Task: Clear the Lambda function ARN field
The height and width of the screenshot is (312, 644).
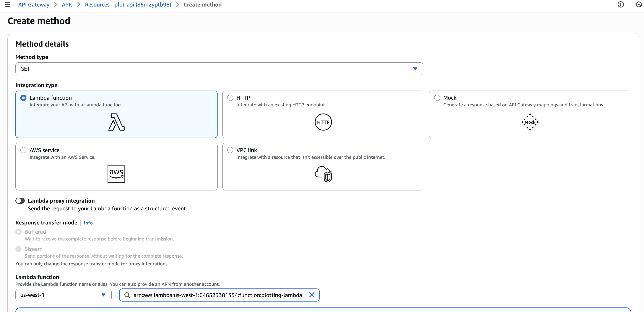Action: (x=312, y=295)
